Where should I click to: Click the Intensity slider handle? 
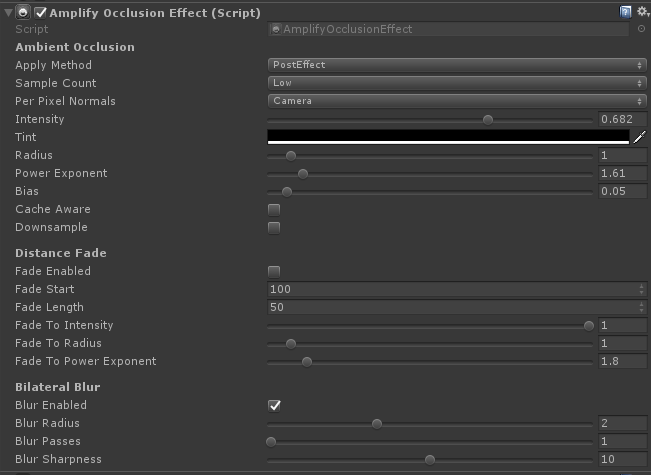pyautogui.click(x=488, y=120)
